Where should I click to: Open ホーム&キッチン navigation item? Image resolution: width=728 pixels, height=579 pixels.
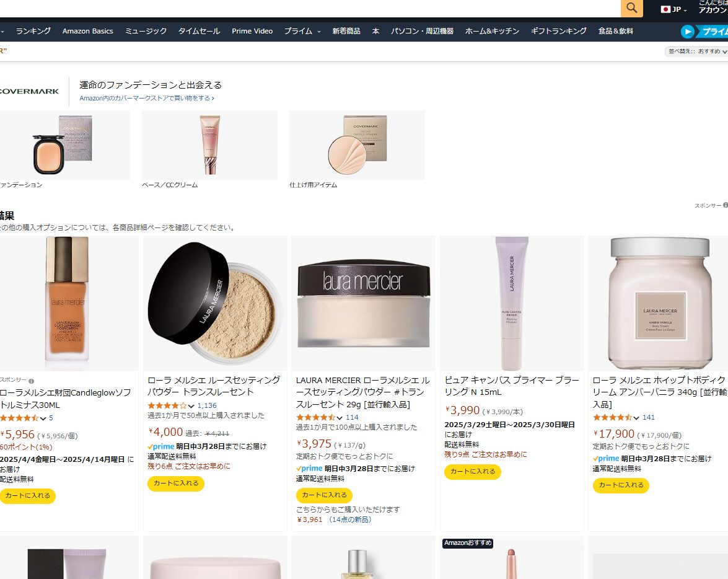point(492,31)
